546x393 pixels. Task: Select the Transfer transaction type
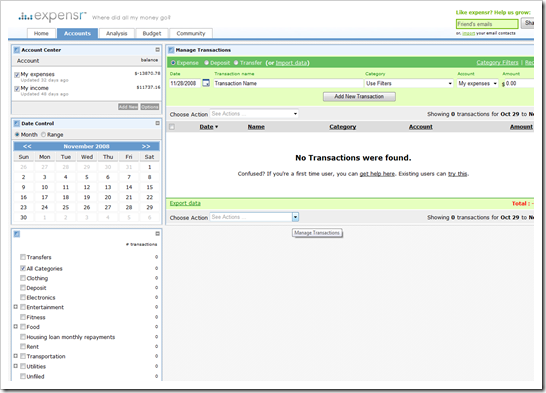pos(236,63)
